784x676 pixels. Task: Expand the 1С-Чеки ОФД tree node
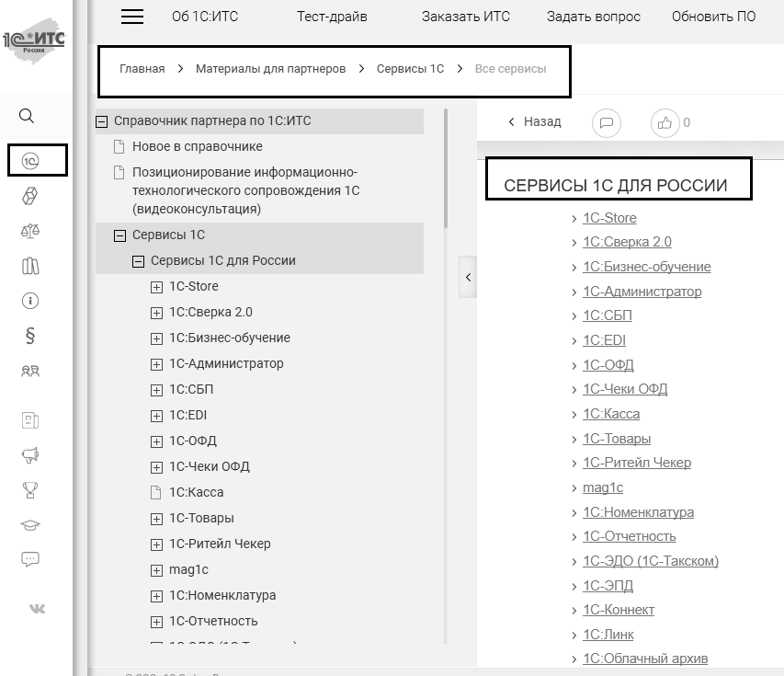(x=156, y=467)
